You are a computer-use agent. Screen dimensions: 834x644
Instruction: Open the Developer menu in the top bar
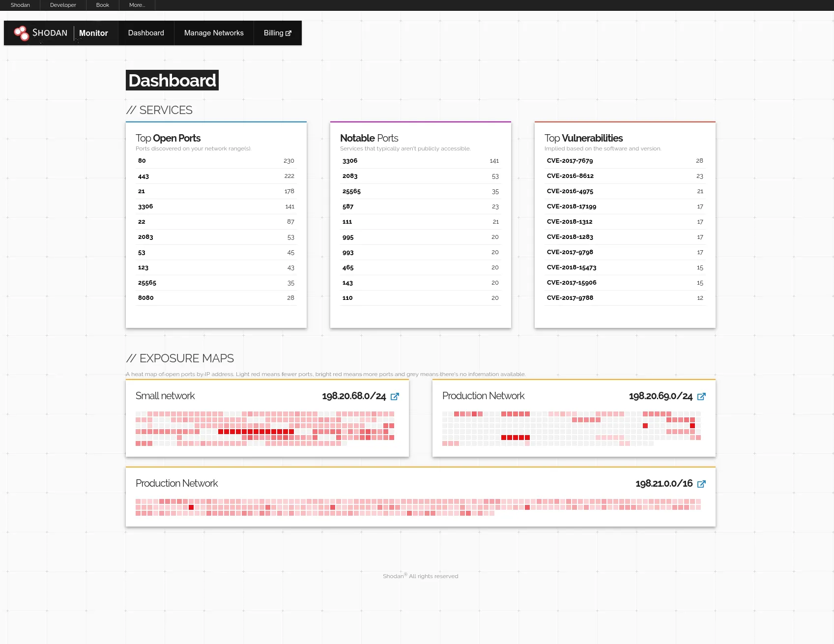[x=62, y=5]
